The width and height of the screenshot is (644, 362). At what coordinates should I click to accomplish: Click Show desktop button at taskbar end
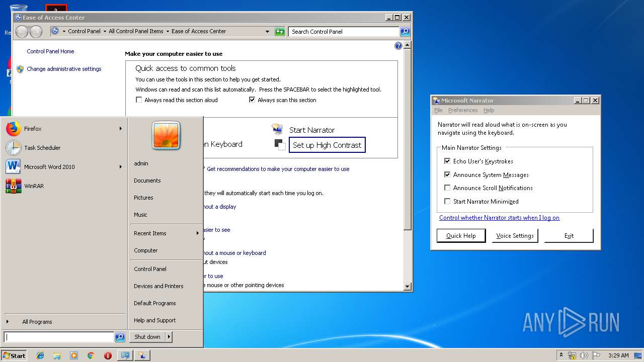(x=638, y=355)
